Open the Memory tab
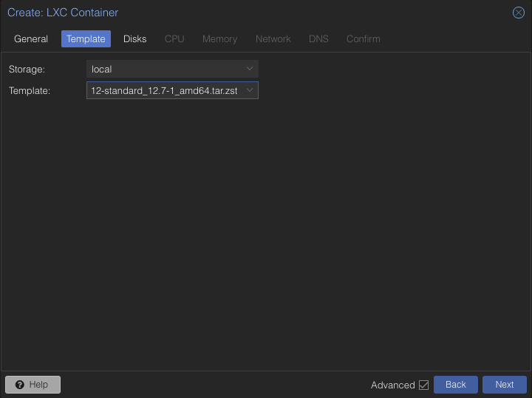The height and width of the screenshot is (398, 532). (x=219, y=38)
